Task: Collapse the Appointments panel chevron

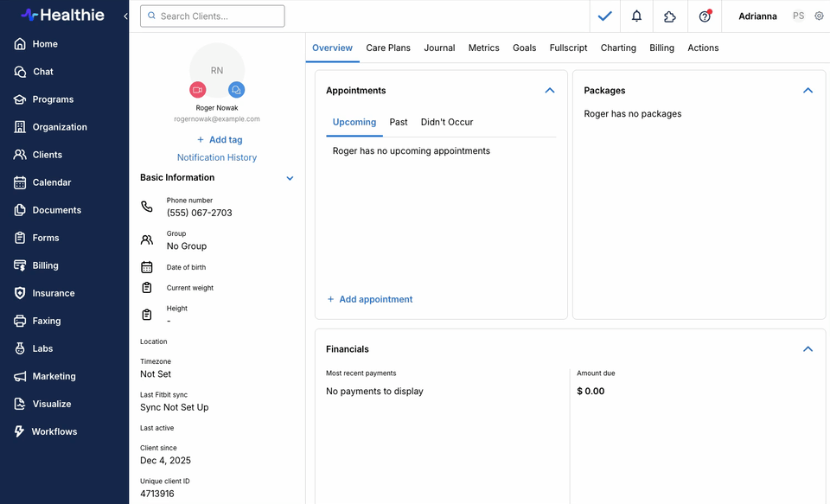Action: 549,91
